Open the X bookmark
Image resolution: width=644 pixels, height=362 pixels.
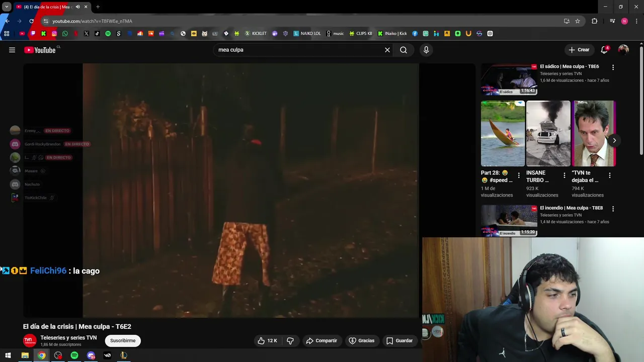(87, 34)
